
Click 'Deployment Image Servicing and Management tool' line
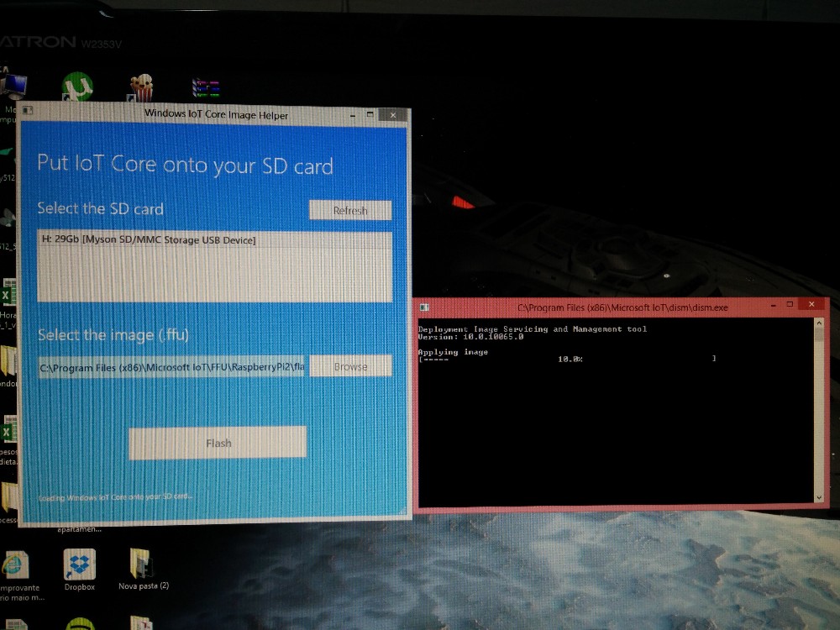pos(533,329)
